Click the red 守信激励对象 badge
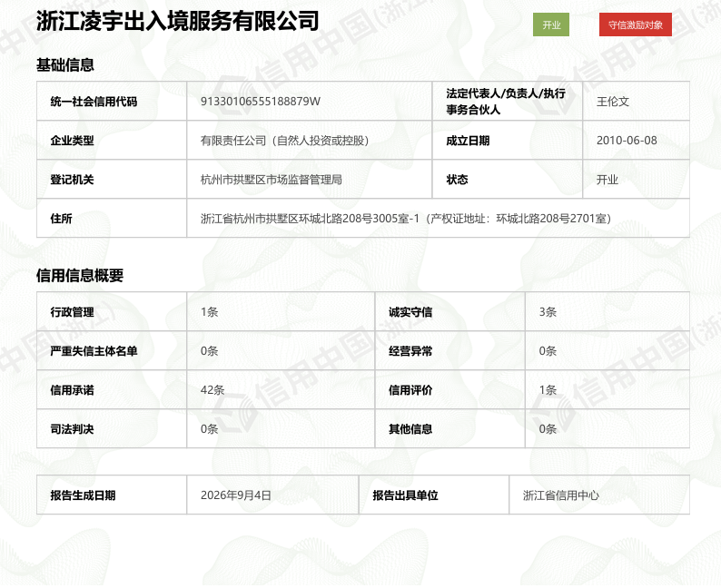The image size is (721, 588). tap(636, 24)
